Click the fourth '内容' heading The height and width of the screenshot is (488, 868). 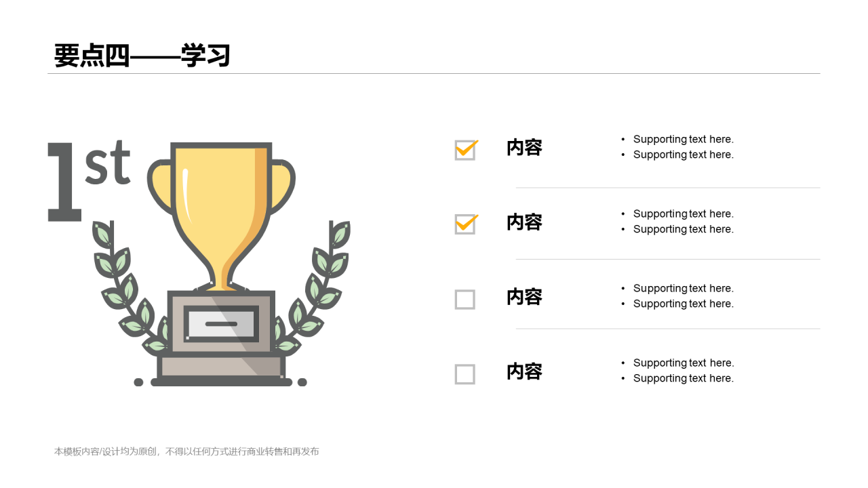tap(524, 371)
